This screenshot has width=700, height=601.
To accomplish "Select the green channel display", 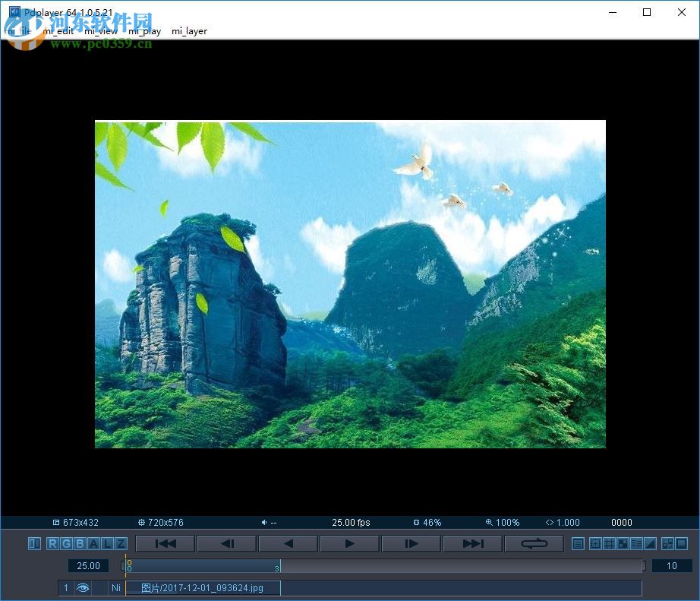I will [65, 543].
